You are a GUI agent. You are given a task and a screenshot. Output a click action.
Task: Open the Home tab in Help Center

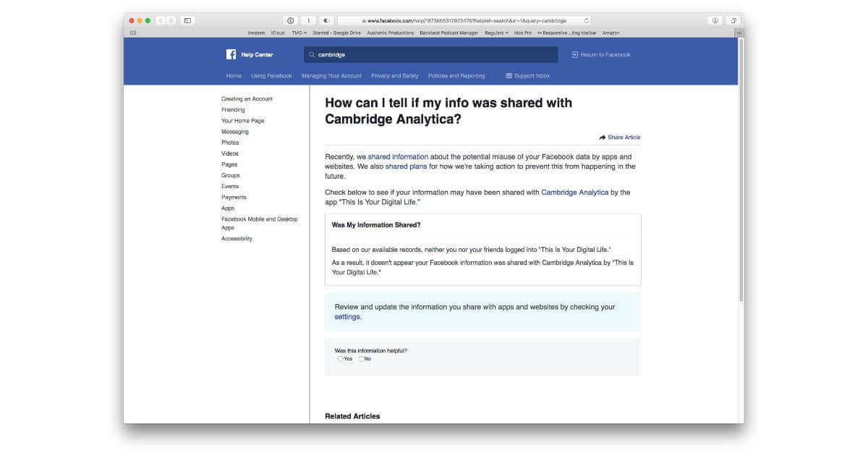click(x=234, y=75)
